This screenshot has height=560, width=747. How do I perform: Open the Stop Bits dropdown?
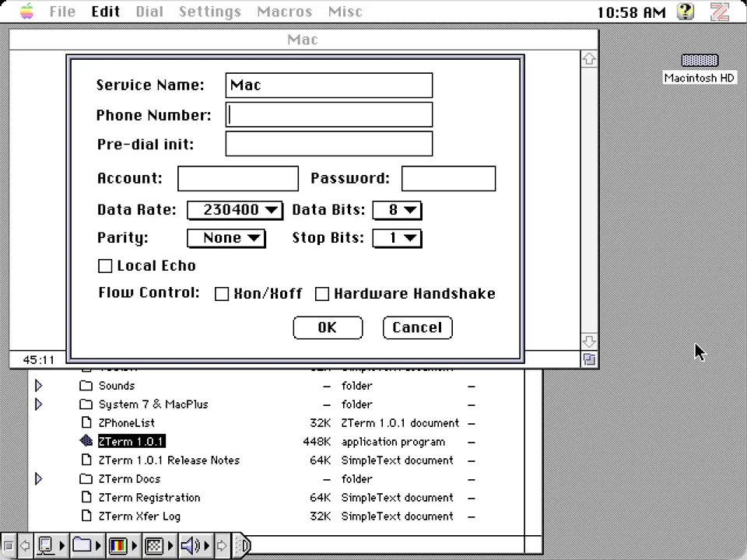pyautogui.click(x=397, y=238)
